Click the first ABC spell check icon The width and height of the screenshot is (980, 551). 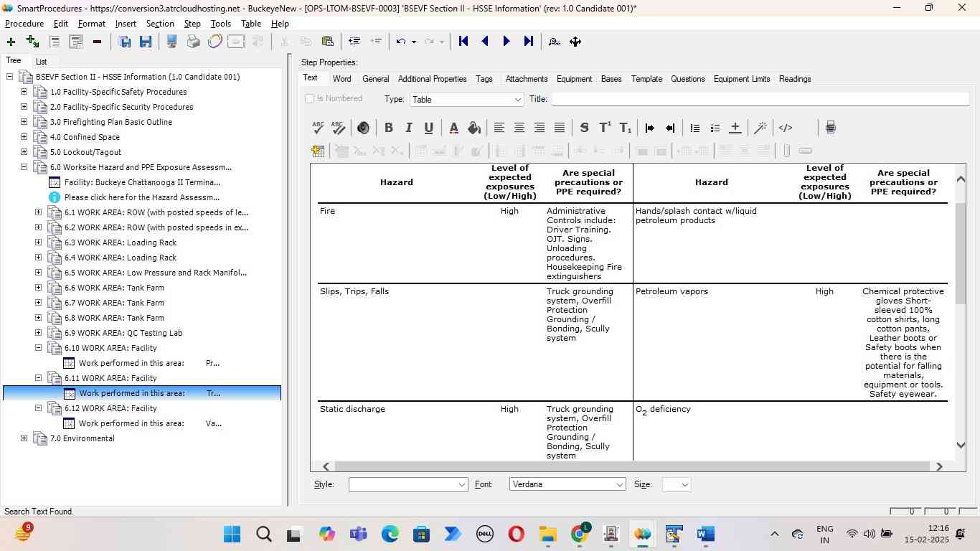pyautogui.click(x=319, y=128)
